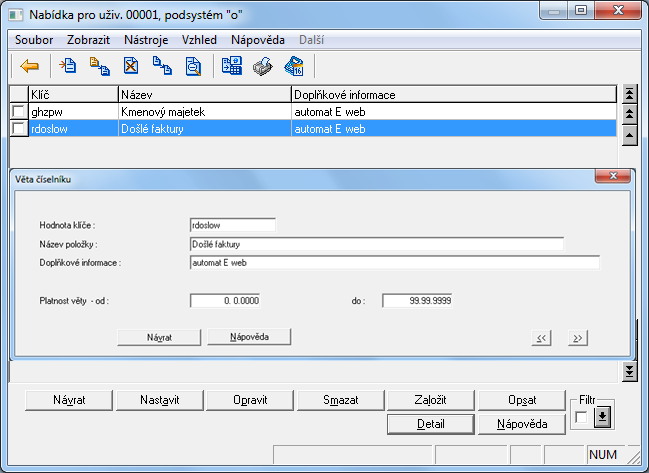Click the new record document icon
The image size is (649, 473).
67,67
